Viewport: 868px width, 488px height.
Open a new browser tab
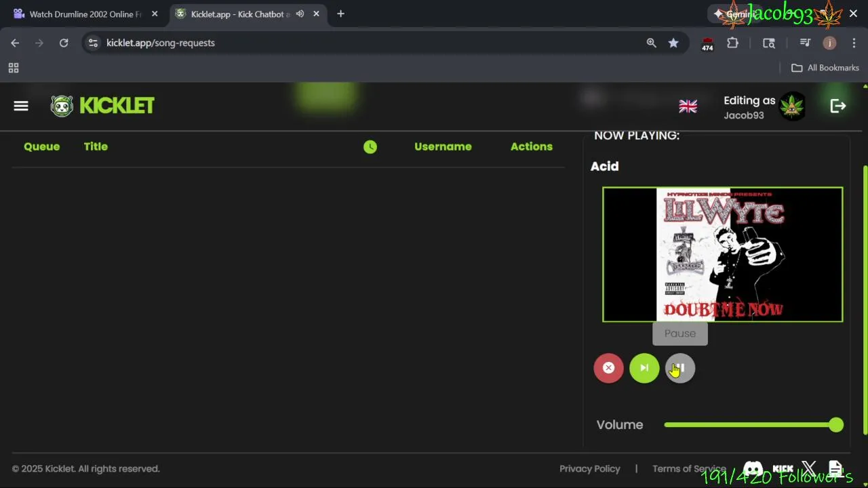click(x=340, y=14)
